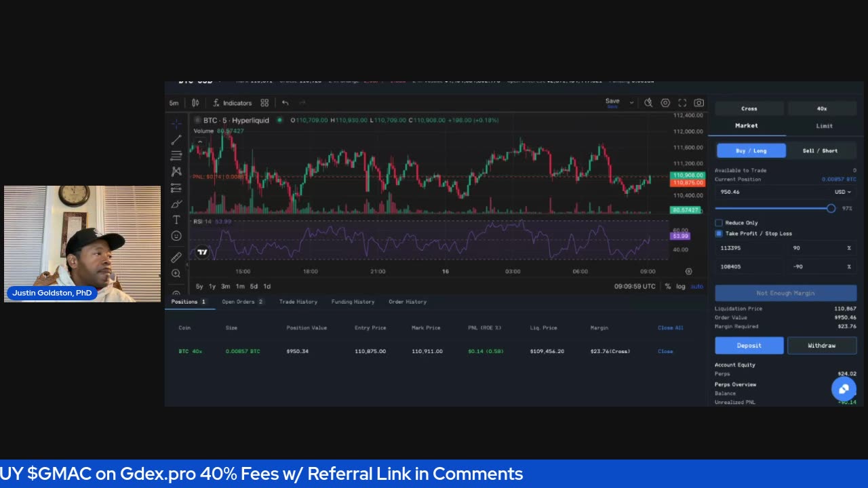868x488 pixels.
Task: Switch to the Funding History tab
Action: tap(353, 302)
